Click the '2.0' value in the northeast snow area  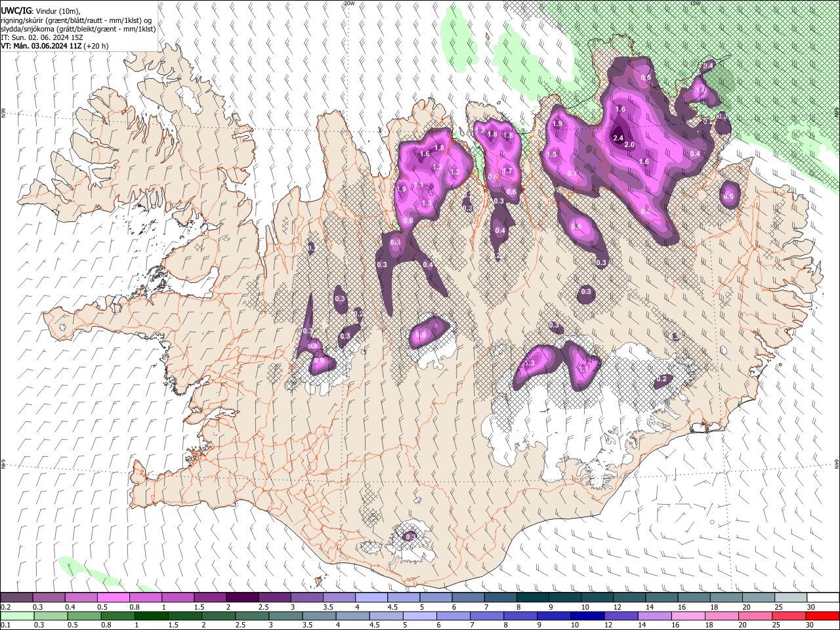[629, 144]
